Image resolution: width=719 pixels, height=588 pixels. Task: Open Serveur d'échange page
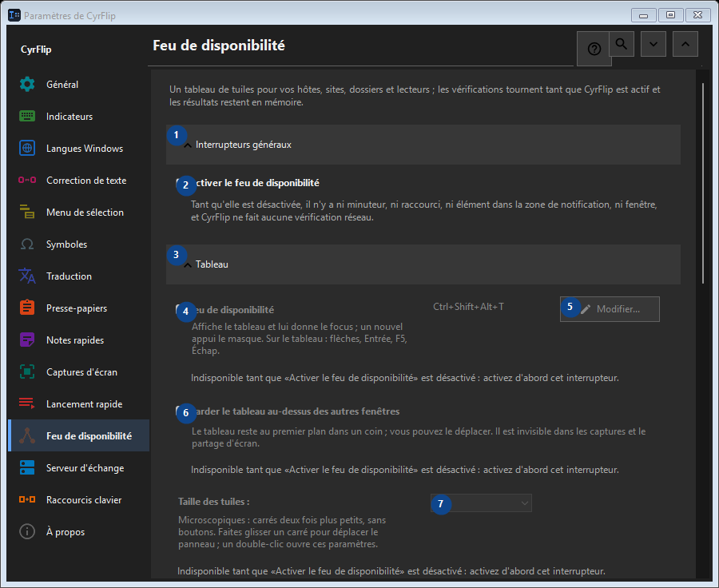click(79, 468)
